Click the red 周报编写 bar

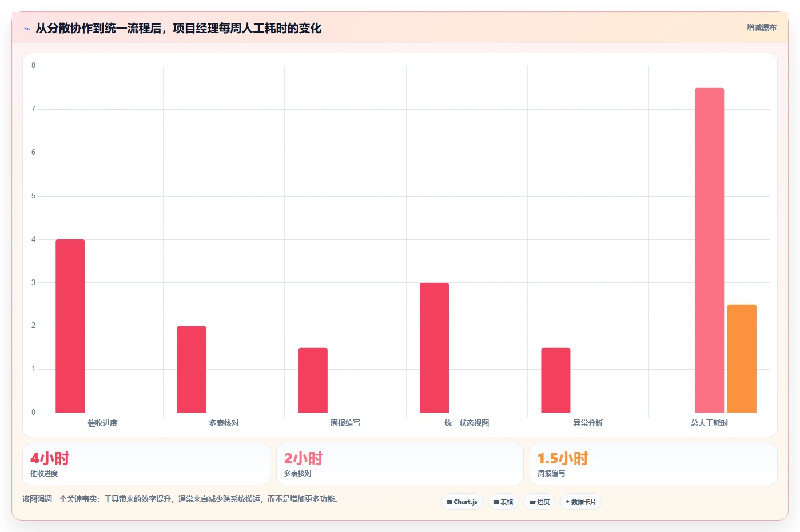313,380
